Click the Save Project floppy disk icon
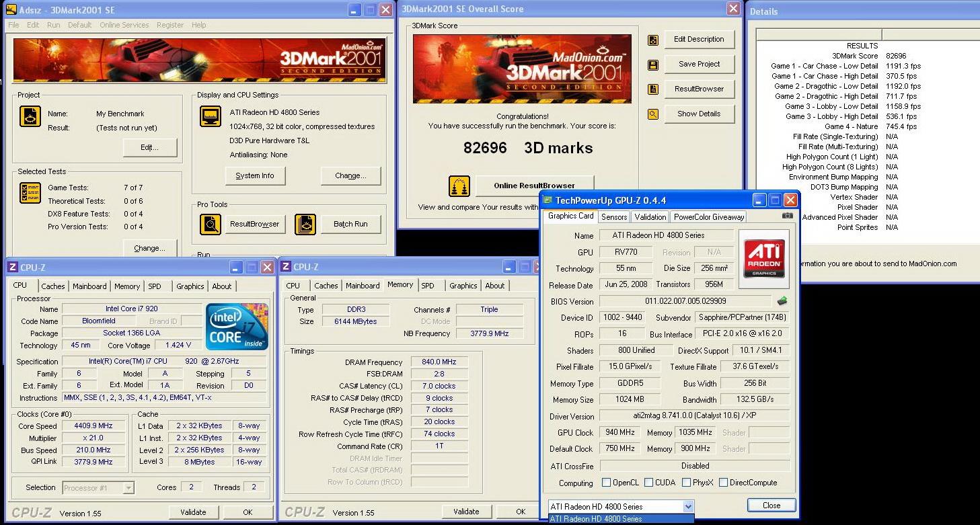The image size is (980, 525). 653,65
